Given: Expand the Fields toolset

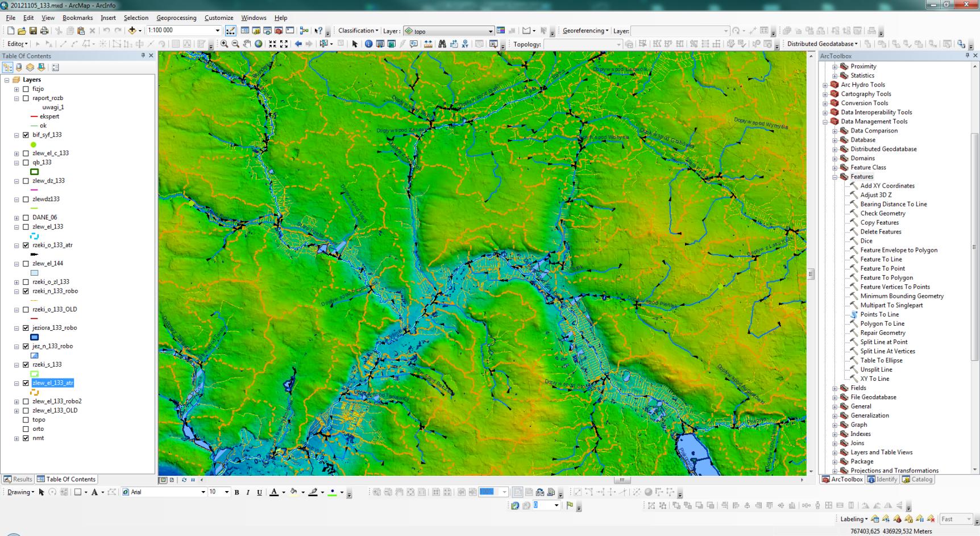Looking at the screenshot, I should click(x=835, y=388).
